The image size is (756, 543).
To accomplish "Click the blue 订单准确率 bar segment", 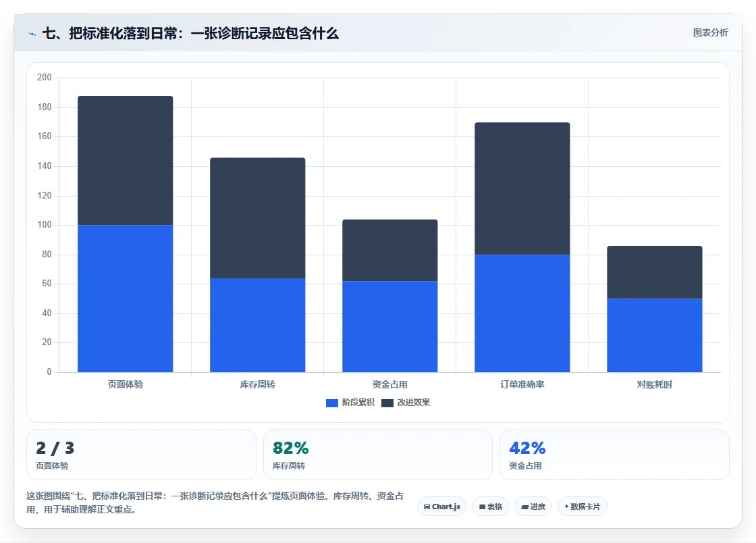I will point(522,313).
